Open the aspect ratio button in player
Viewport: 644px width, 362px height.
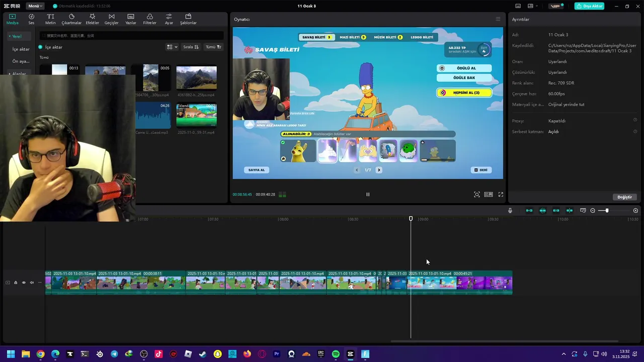pyautogui.click(x=489, y=195)
